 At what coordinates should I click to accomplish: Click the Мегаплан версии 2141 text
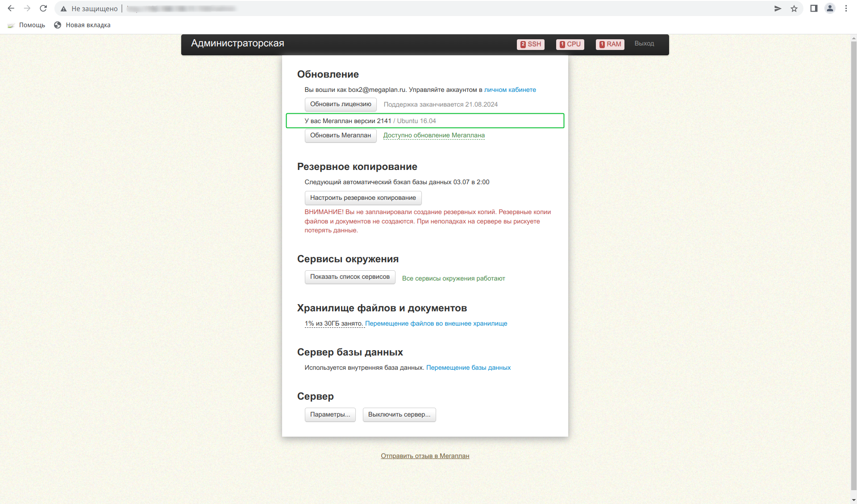tap(357, 121)
